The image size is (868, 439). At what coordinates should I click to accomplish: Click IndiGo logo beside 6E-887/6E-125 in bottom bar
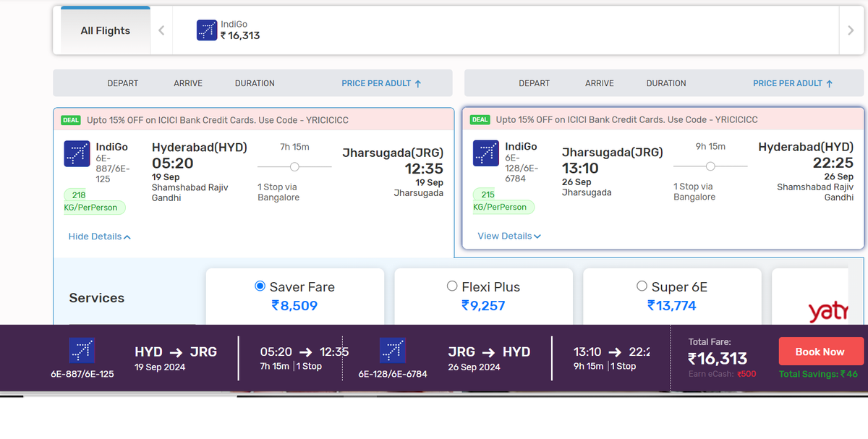(82, 351)
